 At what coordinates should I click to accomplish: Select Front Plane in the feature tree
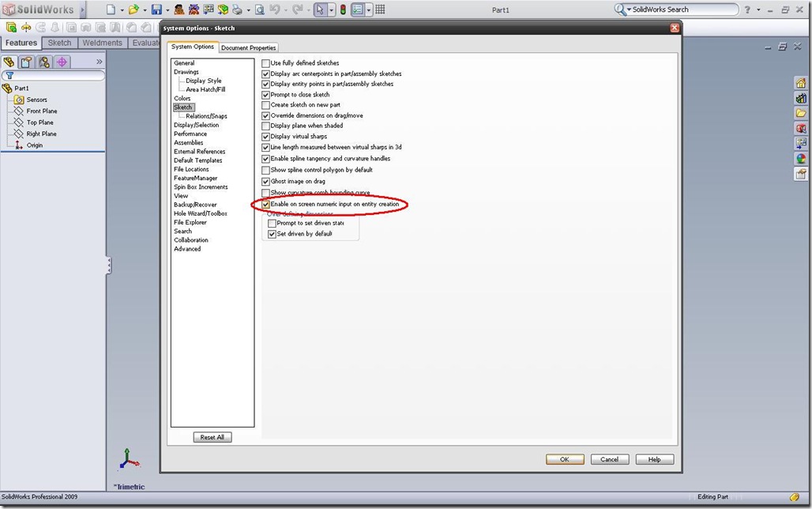tap(42, 111)
